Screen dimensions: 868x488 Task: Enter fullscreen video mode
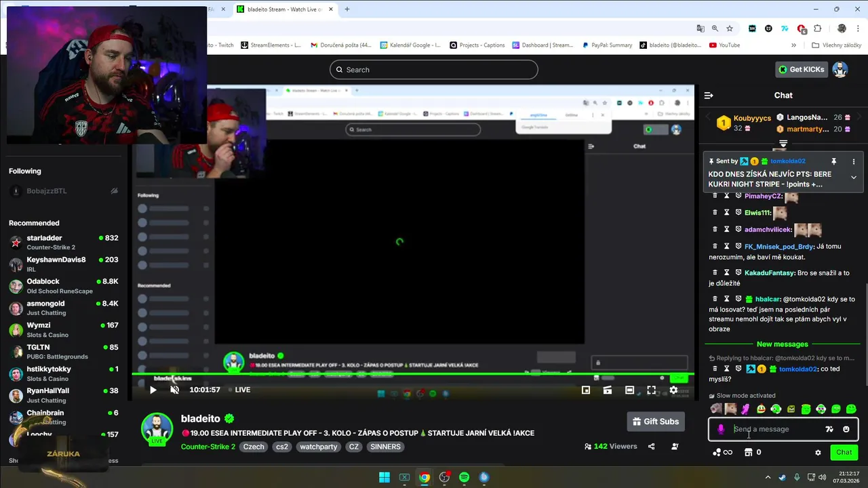point(651,390)
